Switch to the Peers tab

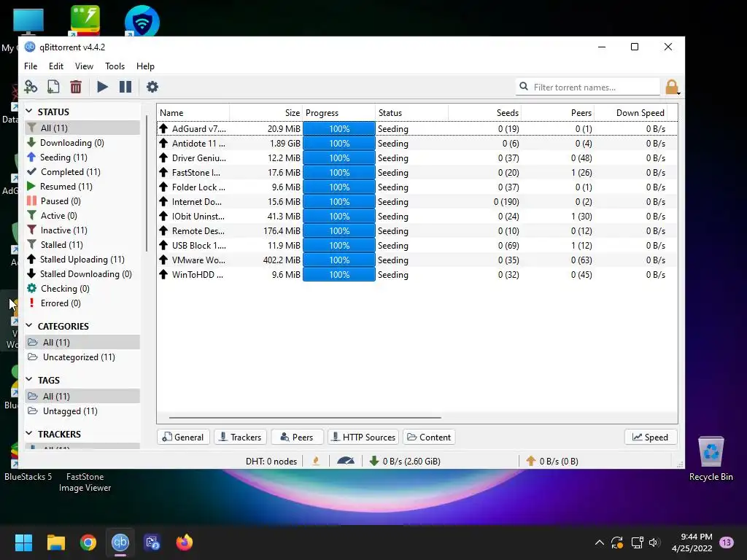point(298,437)
